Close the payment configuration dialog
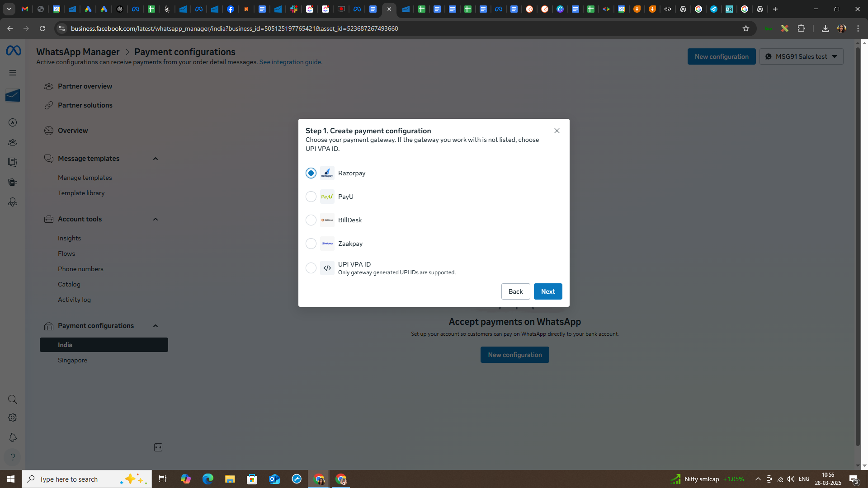 pos(557,131)
